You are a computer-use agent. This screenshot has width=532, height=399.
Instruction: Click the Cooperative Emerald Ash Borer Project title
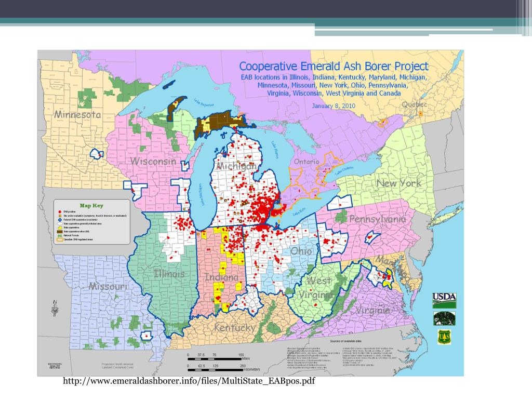334,66
